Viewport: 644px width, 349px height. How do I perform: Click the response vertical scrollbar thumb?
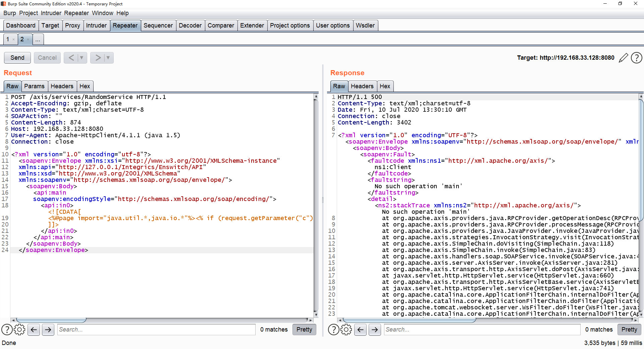[x=641, y=160]
